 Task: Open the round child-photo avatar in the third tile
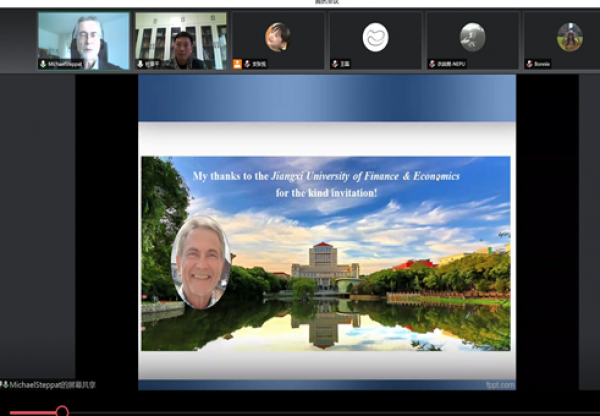pos(278,37)
